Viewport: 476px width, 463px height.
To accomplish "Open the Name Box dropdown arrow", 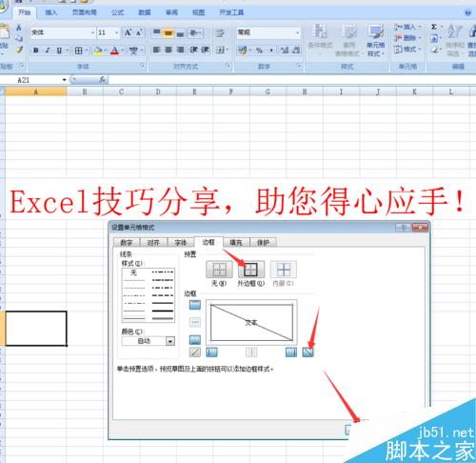I will point(64,80).
